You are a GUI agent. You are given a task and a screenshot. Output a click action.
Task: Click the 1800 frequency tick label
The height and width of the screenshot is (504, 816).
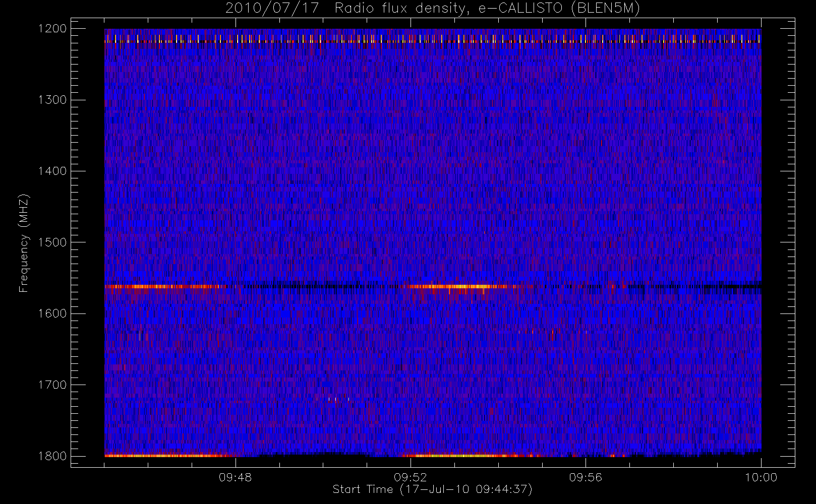pyautogui.click(x=52, y=456)
